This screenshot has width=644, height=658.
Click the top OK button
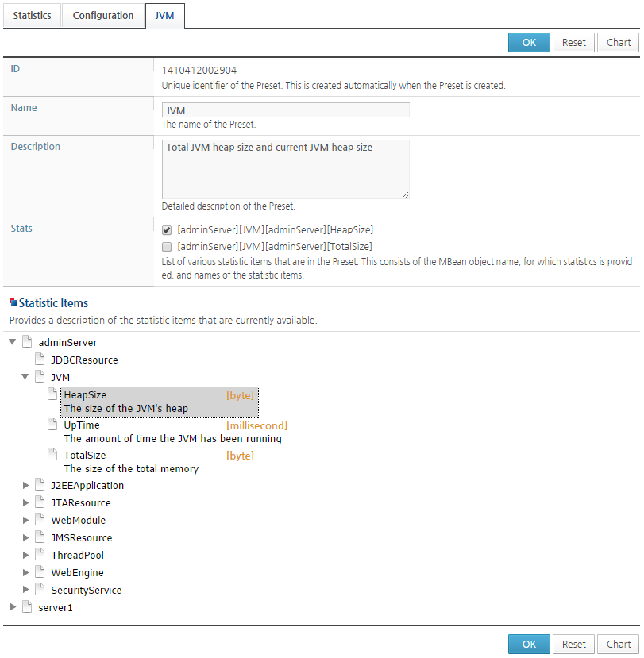pos(529,42)
